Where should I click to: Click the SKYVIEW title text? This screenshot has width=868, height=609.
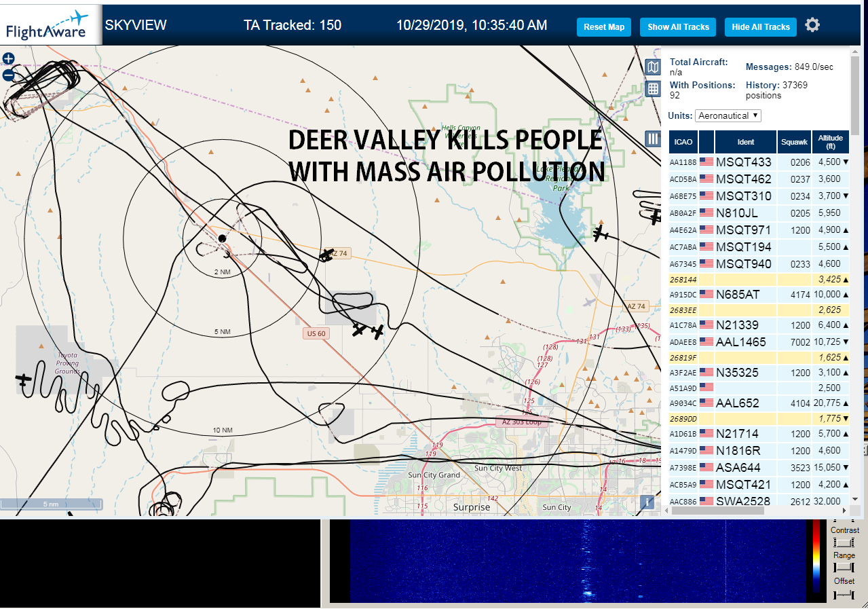[x=136, y=26]
